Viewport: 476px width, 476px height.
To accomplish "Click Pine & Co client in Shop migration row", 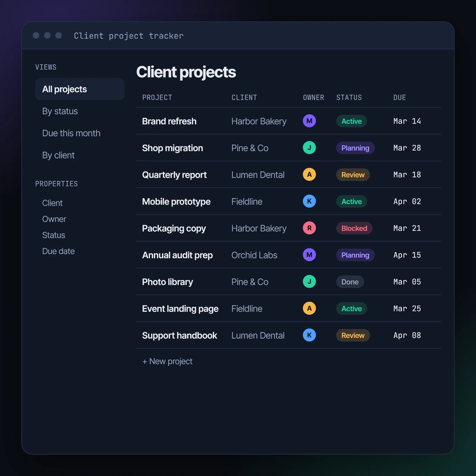I will click(250, 148).
